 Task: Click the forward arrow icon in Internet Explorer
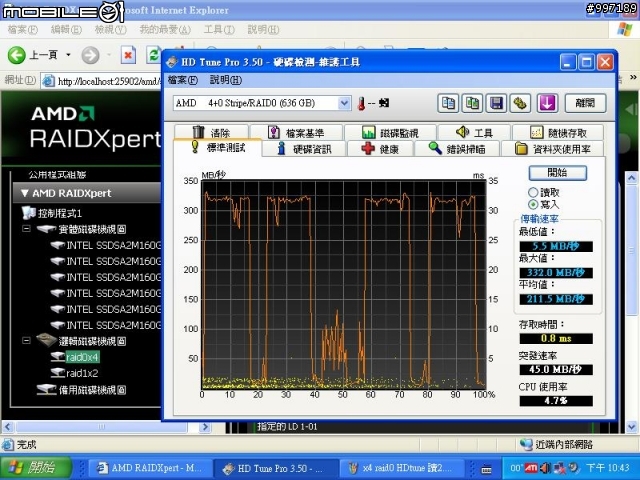[x=90, y=55]
